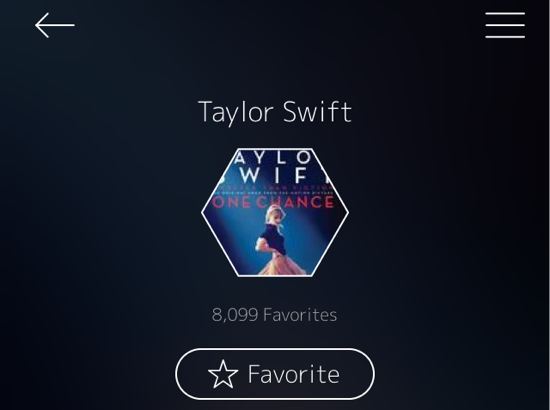Toggle Taylor Swift as a favorite
Viewport: 550px width, 410px height.
coord(275,374)
